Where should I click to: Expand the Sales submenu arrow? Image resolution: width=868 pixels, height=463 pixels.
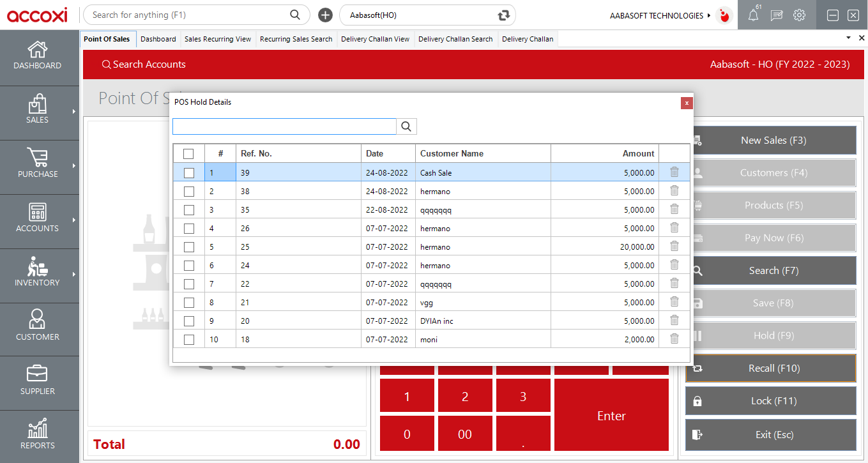click(74, 112)
